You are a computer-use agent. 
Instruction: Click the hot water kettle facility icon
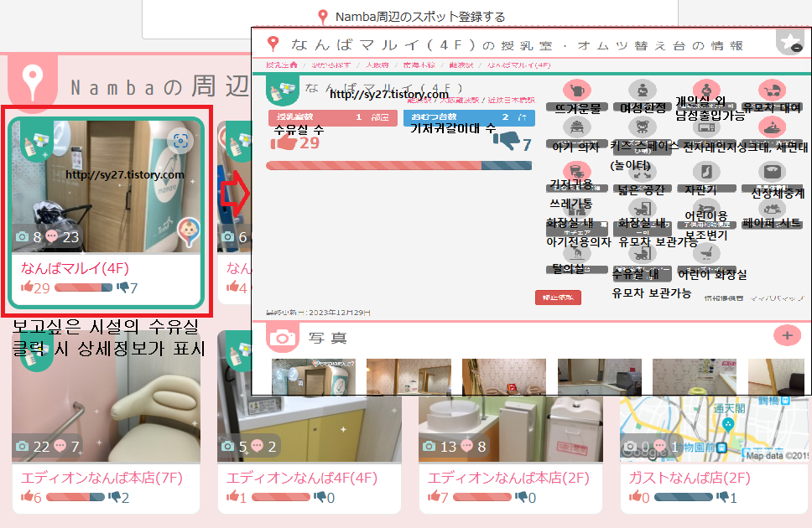[x=576, y=90]
